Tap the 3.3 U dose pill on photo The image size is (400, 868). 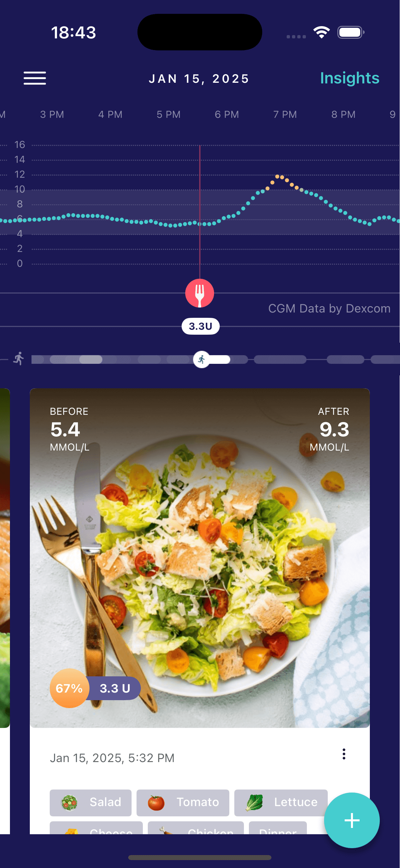[115, 688]
